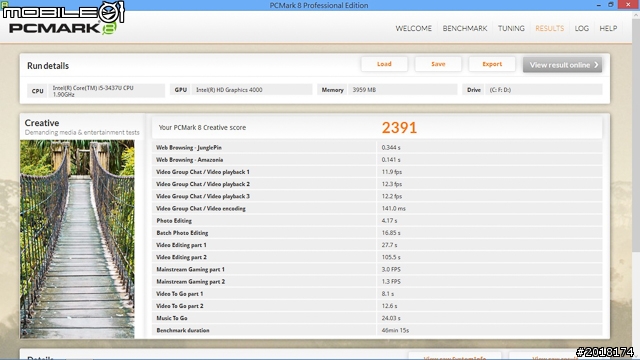Select the Video Editing part 1 row

click(x=377, y=245)
